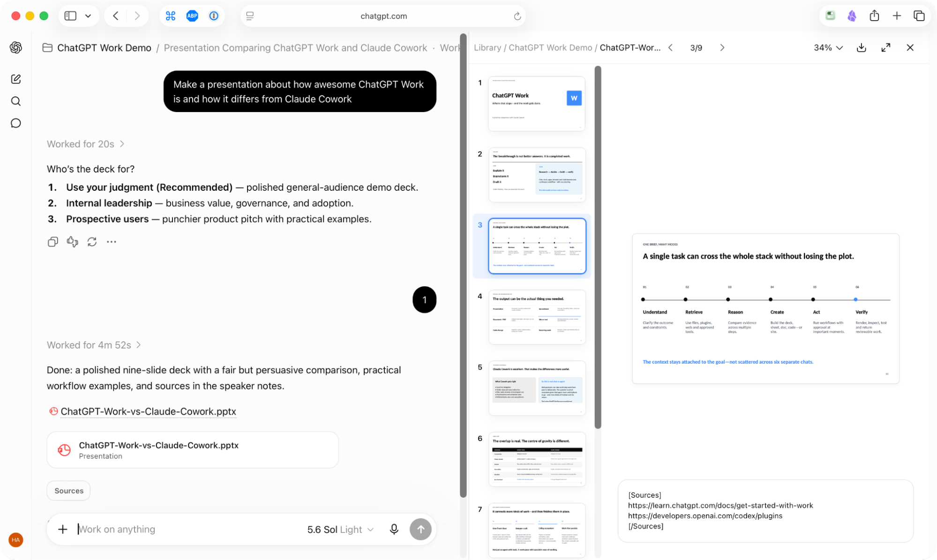Go to the previous slide

pyautogui.click(x=671, y=47)
